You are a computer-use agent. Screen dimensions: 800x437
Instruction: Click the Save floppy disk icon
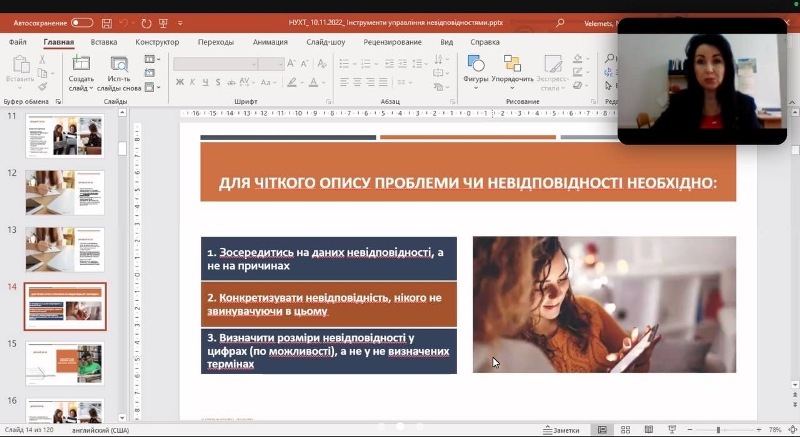coord(107,23)
